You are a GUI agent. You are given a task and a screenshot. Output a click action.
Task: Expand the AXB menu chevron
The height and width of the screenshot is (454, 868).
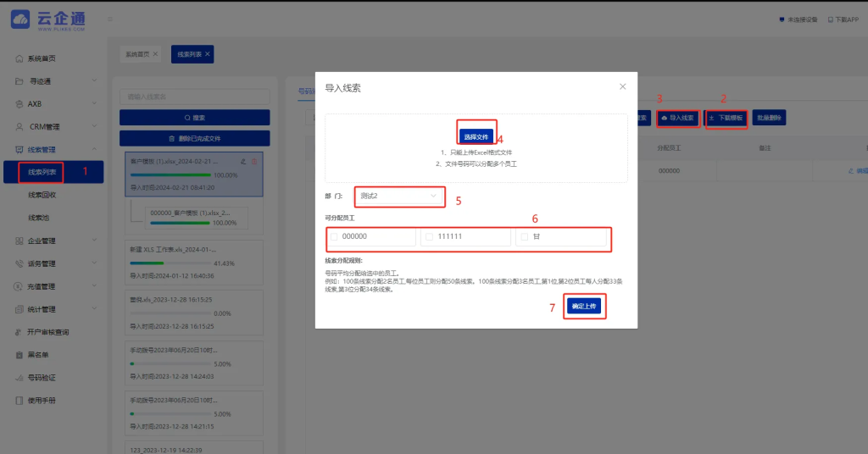click(94, 103)
